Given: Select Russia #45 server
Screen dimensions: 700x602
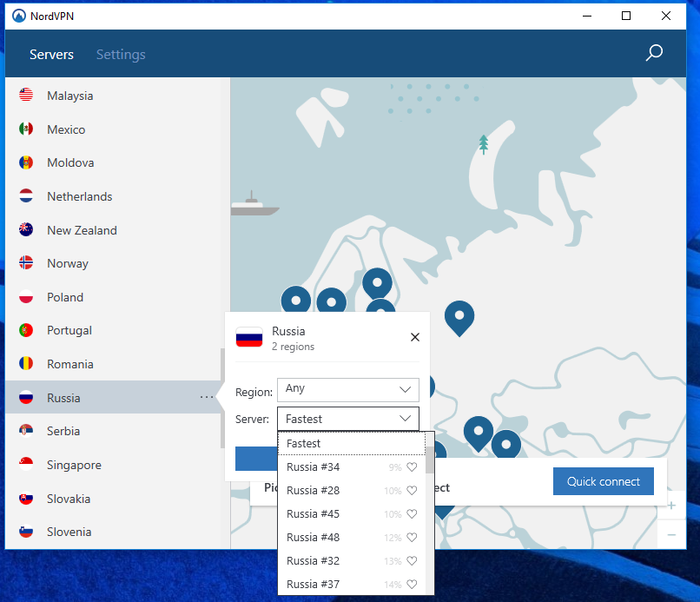Looking at the screenshot, I should pos(352,513).
